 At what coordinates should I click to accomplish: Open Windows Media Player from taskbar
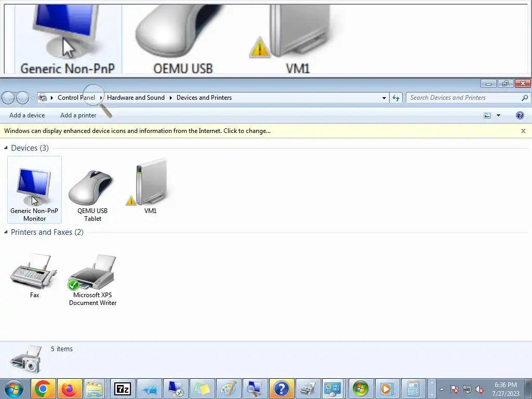click(x=387, y=389)
